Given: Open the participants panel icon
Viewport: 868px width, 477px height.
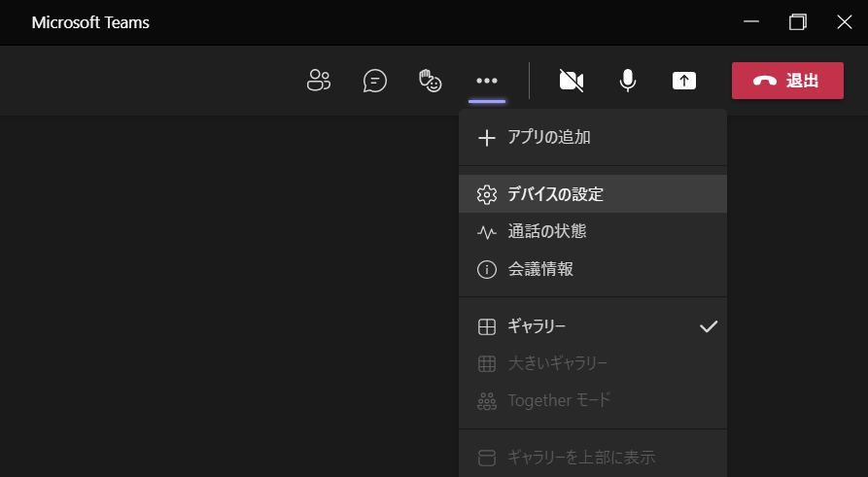Looking at the screenshot, I should [x=318, y=81].
